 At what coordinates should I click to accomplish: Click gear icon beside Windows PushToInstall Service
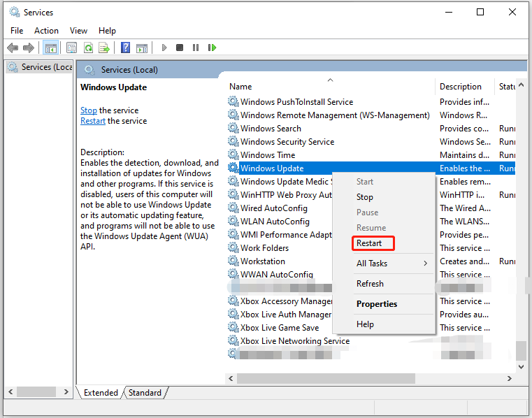pyautogui.click(x=233, y=101)
